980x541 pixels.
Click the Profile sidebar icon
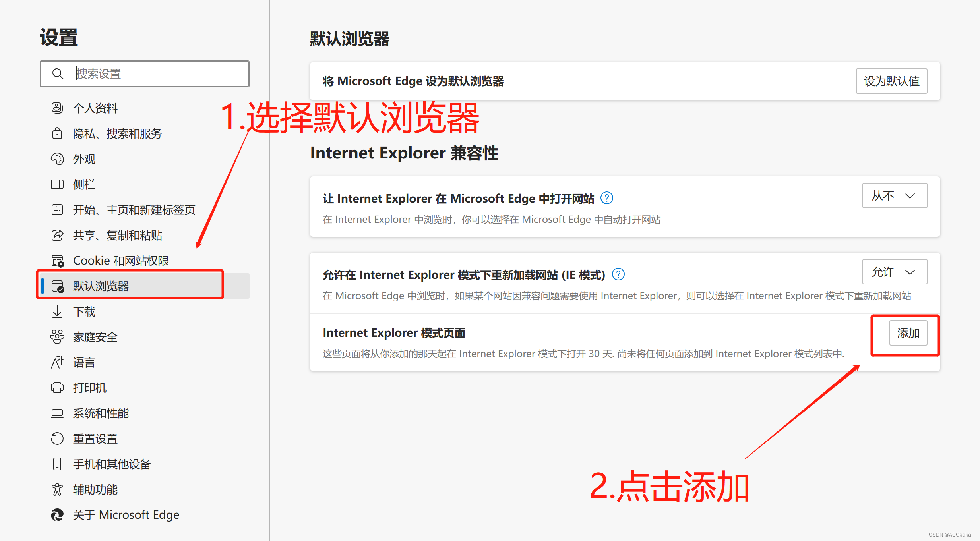pyautogui.click(x=57, y=108)
